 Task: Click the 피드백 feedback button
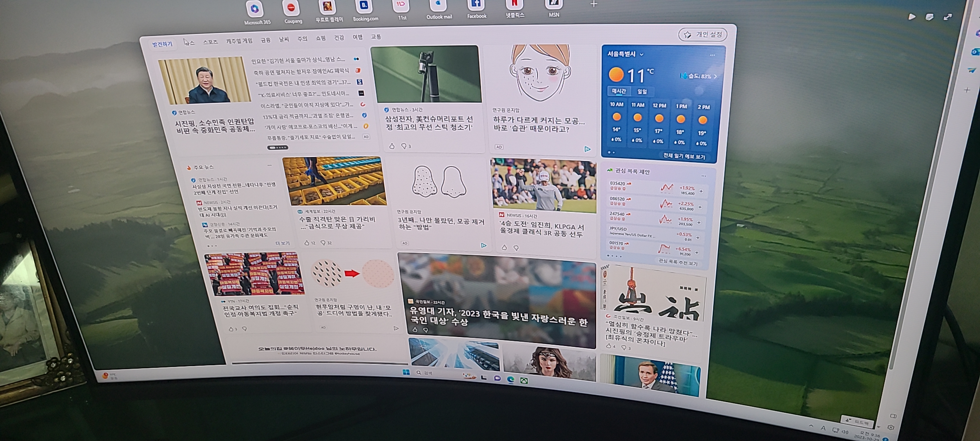click(x=857, y=421)
